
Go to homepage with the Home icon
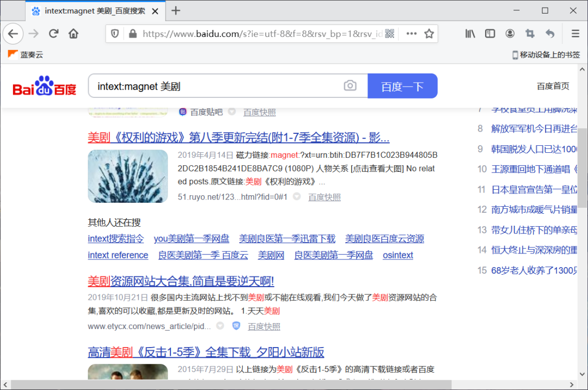click(73, 33)
